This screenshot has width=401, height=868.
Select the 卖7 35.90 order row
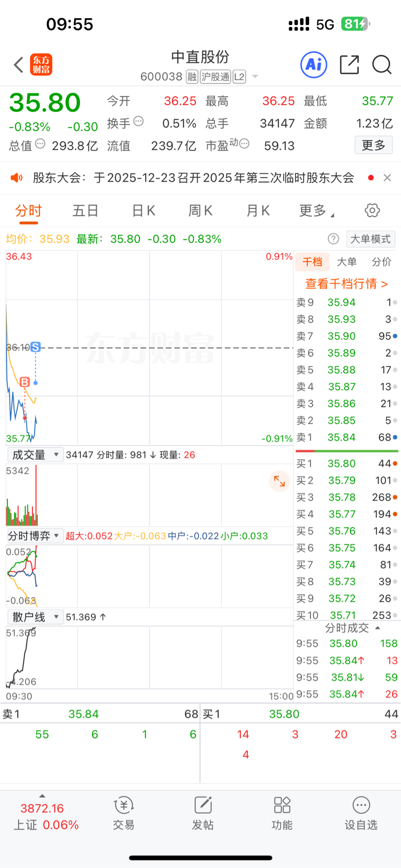tap(347, 336)
